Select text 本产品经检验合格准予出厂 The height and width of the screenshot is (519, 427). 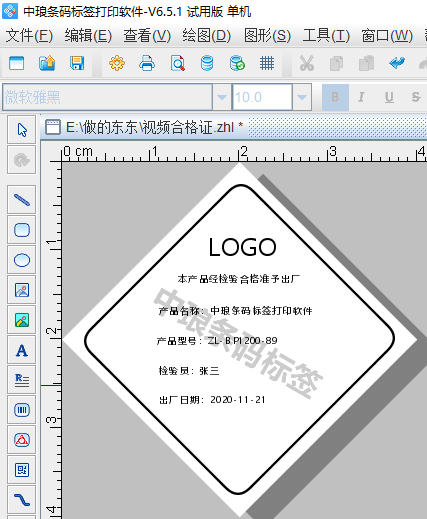point(239,279)
